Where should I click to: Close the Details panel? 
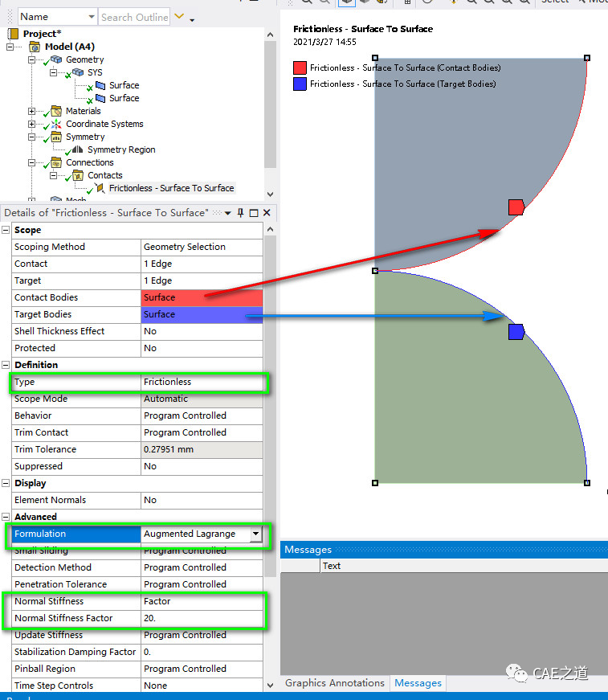pos(267,213)
